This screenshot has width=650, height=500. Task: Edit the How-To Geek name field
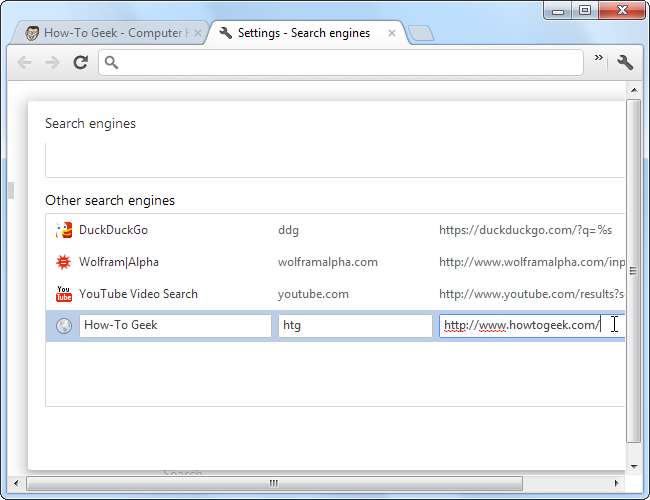(175, 325)
